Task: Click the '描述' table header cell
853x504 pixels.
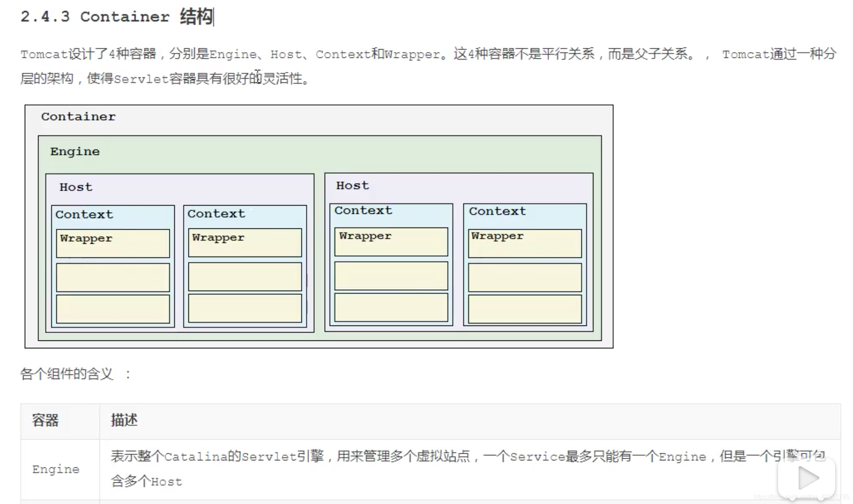Action: coord(470,421)
